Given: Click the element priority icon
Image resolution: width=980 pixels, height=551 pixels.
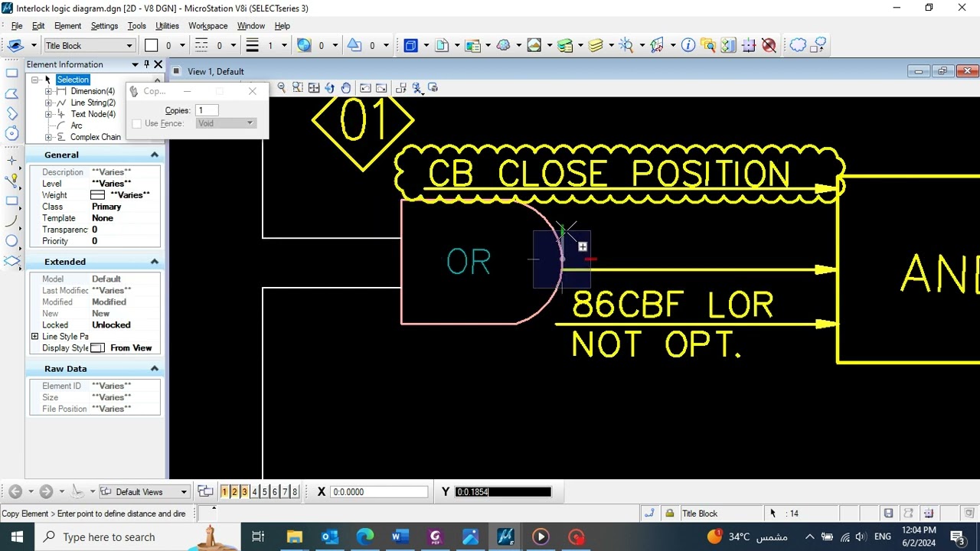Looking at the screenshot, I should coord(354,46).
